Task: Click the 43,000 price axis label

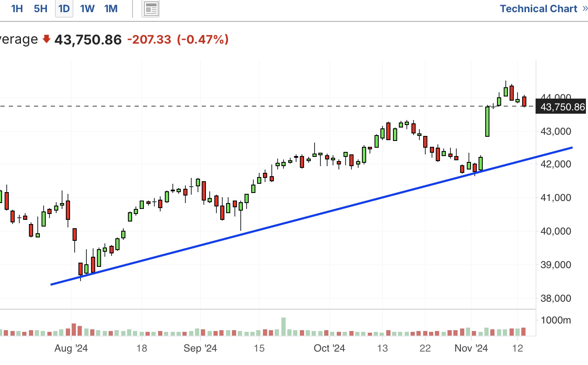Action: [x=556, y=131]
